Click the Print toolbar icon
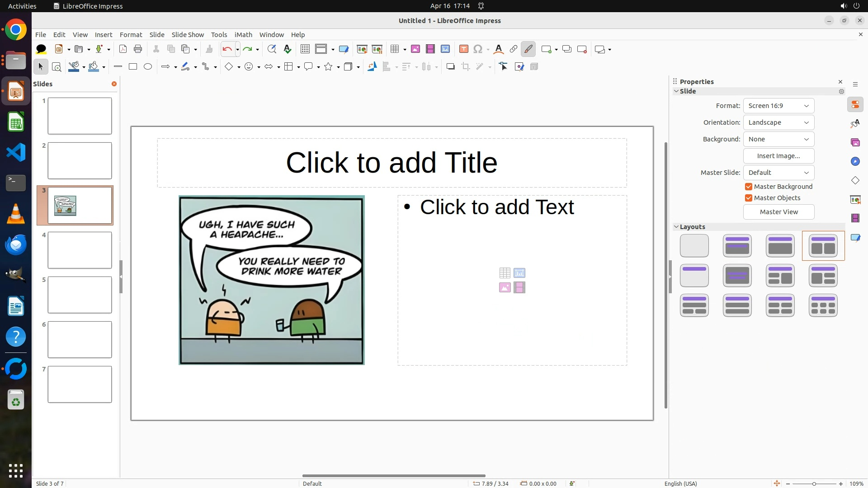This screenshot has height=488, width=868. (138, 49)
